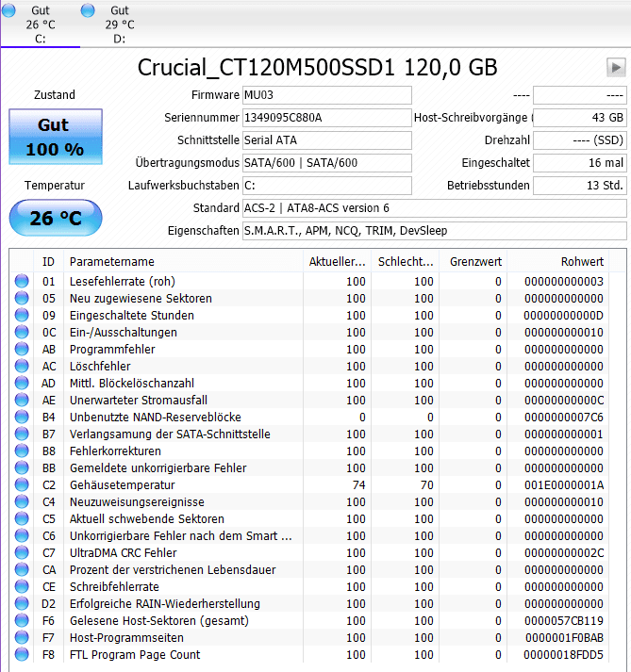This screenshot has width=631, height=672.
Task: Click raw value 0000001F0BAB
Action: tap(564, 638)
